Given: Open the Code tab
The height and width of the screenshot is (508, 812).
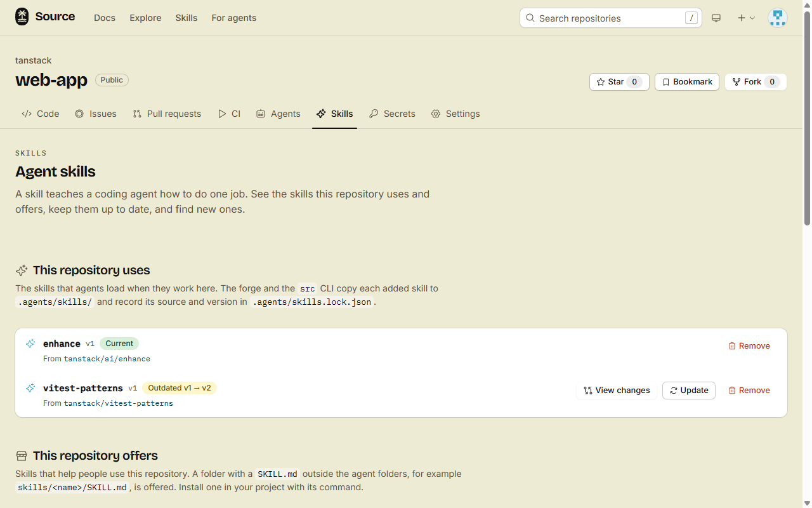Looking at the screenshot, I should (x=41, y=114).
